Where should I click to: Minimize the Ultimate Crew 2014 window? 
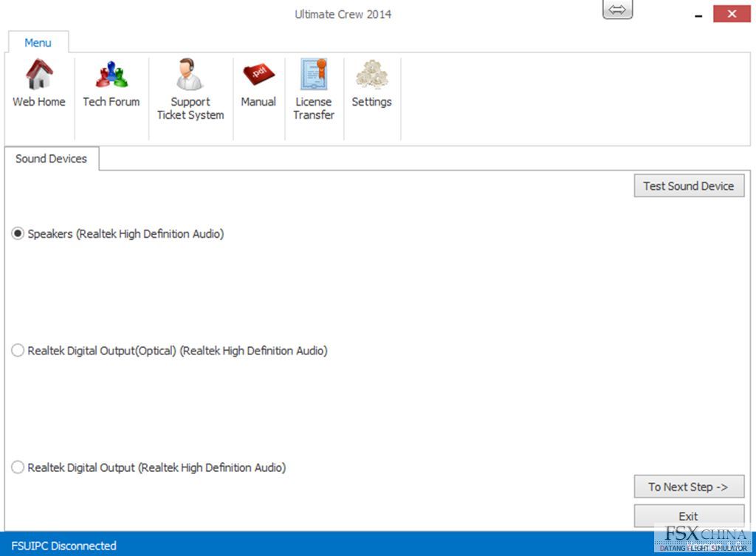[698, 15]
